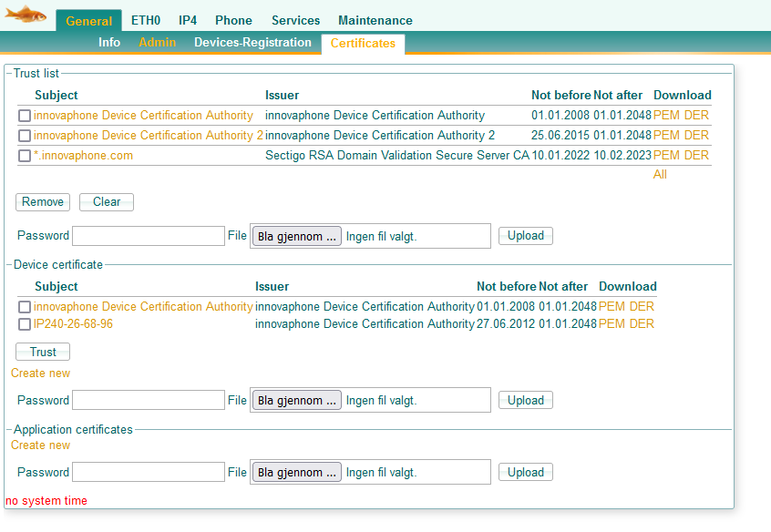Click Bla gjennom in Trust list section
The image size is (771, 532).
pos(296,237)
